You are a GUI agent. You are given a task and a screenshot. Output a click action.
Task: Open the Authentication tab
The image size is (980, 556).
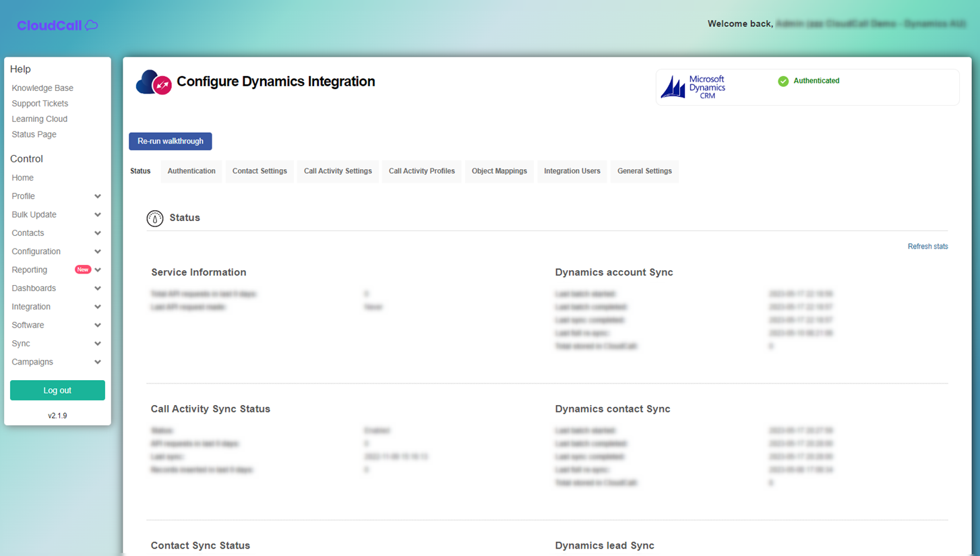191,171
